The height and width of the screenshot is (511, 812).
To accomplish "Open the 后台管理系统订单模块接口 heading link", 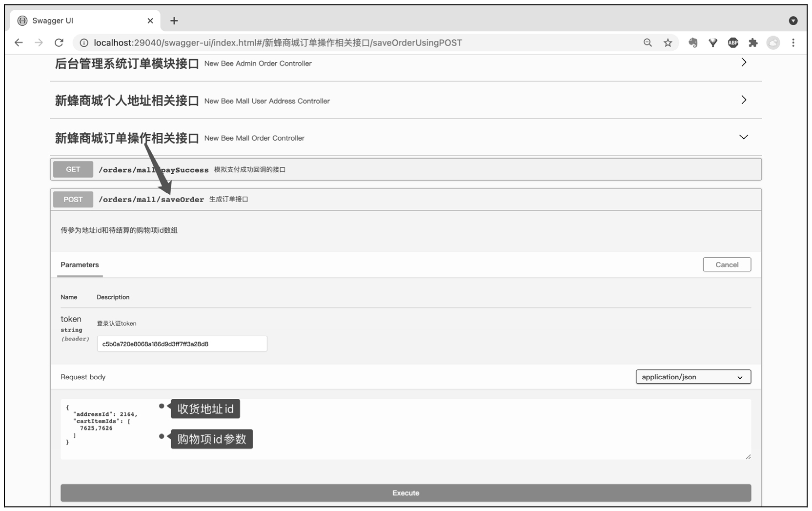I will coord(127,63).
